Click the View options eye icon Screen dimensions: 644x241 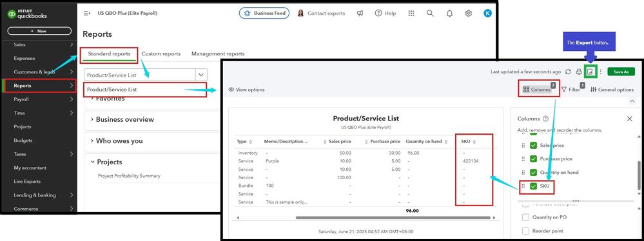pyautogui.click(x=231, y=90)
